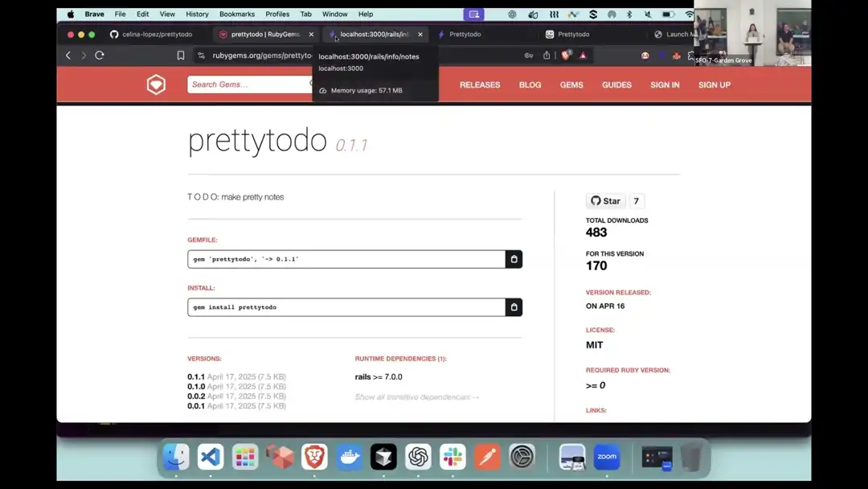This screenshot has width=868, height=489.
Task: Open the File menu
Action: tap(120, 14)
